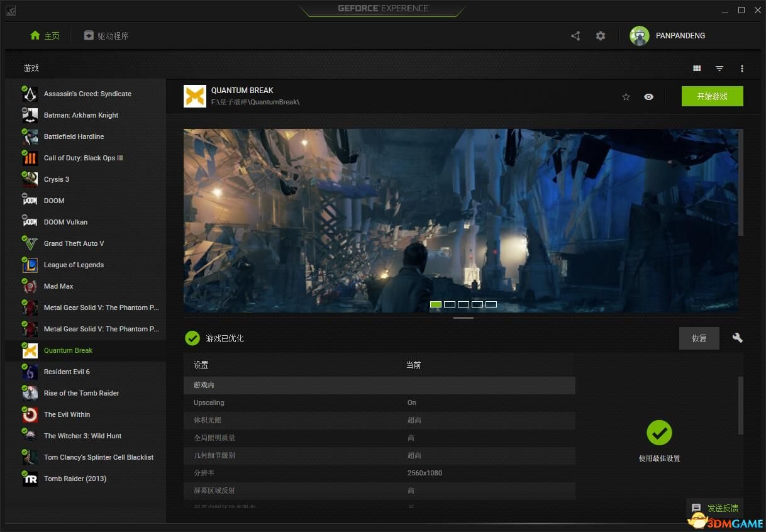Show the fourth screenshot via indicator
This screenshot has height=532, width=766.
coord(477,304)
